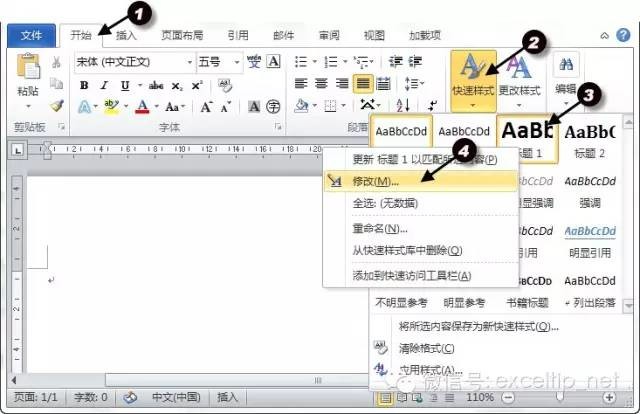640x414 pixels.
Task: Switch to the 引用 References tab
Action: tap(238, 36)
